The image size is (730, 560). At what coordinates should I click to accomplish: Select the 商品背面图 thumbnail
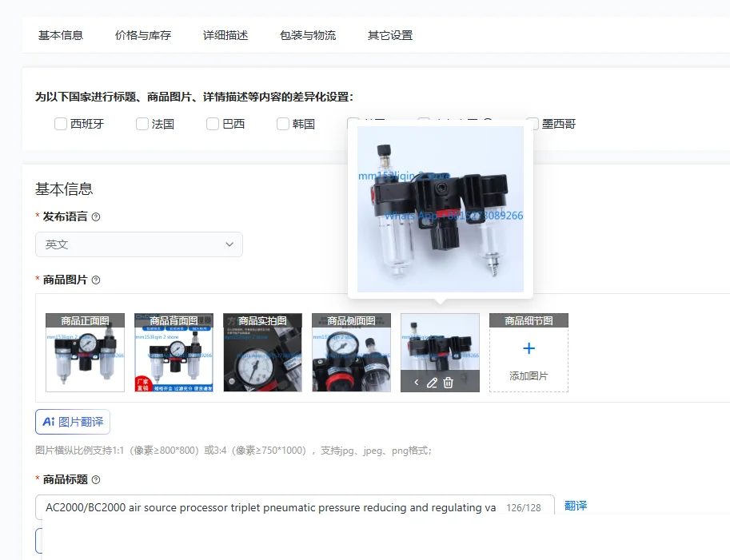tap(174, 352)
